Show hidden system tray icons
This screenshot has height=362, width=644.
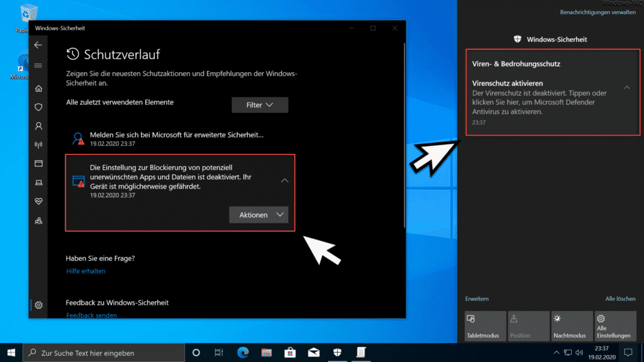click(556, 353)
